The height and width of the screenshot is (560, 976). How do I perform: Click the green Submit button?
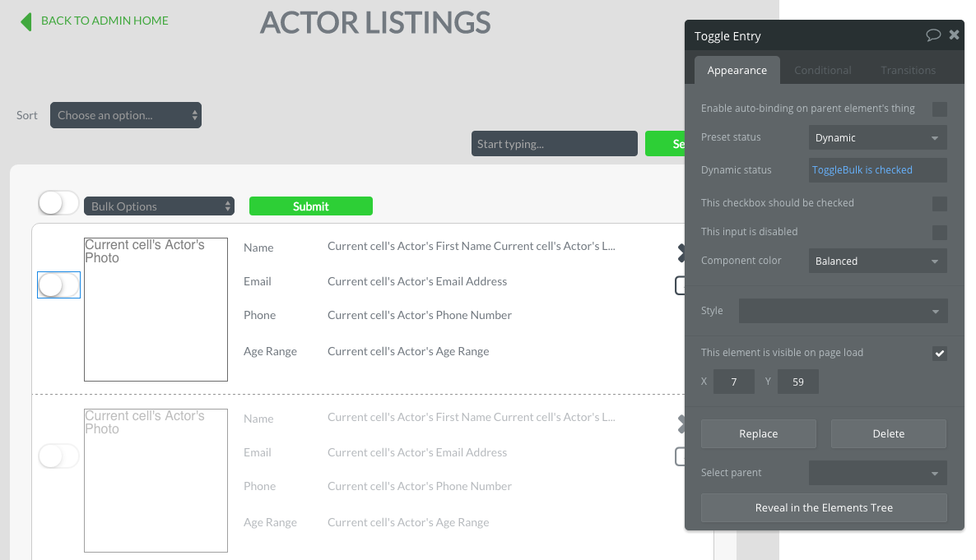310,206
